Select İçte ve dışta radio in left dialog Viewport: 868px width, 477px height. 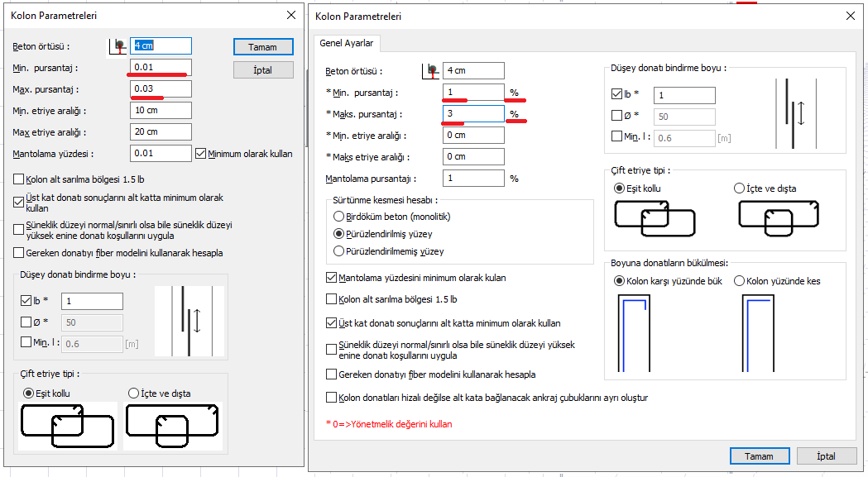[133, 394]
